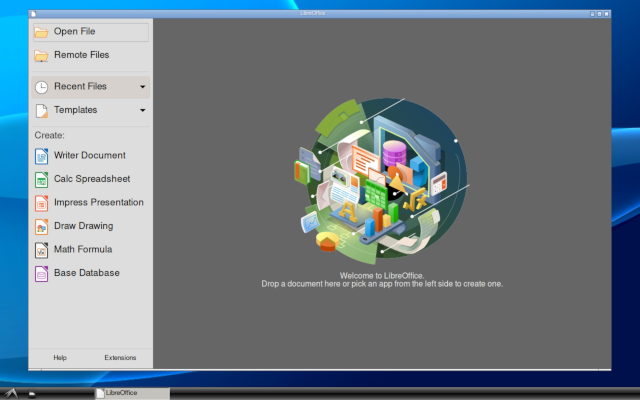Open the Help link
The image size is (640, 400).
pos(60,358)
